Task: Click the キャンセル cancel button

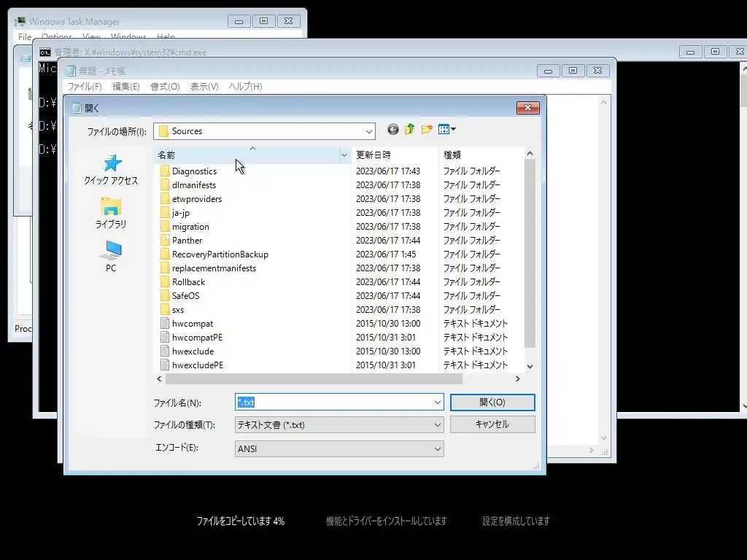Action: click(x=492, y=424)
